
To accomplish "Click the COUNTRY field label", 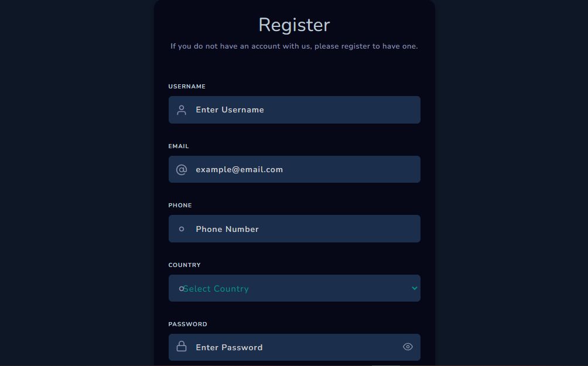I will coord(184,265).
